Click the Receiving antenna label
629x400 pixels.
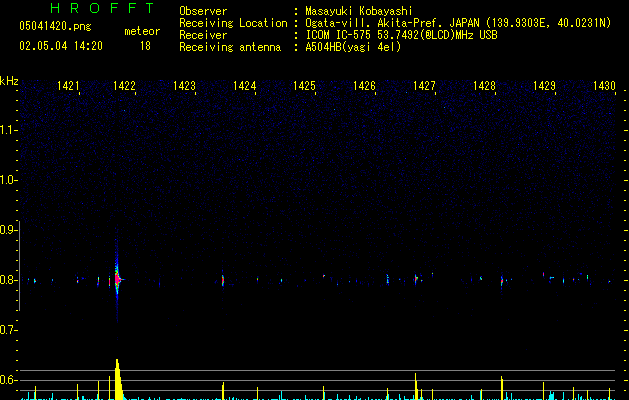tap(230, 47)
